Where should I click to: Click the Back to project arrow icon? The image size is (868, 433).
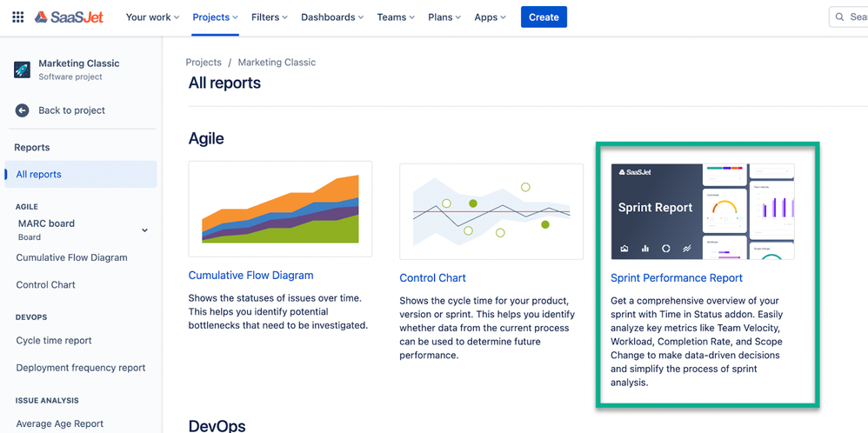[x=23, y=110]
